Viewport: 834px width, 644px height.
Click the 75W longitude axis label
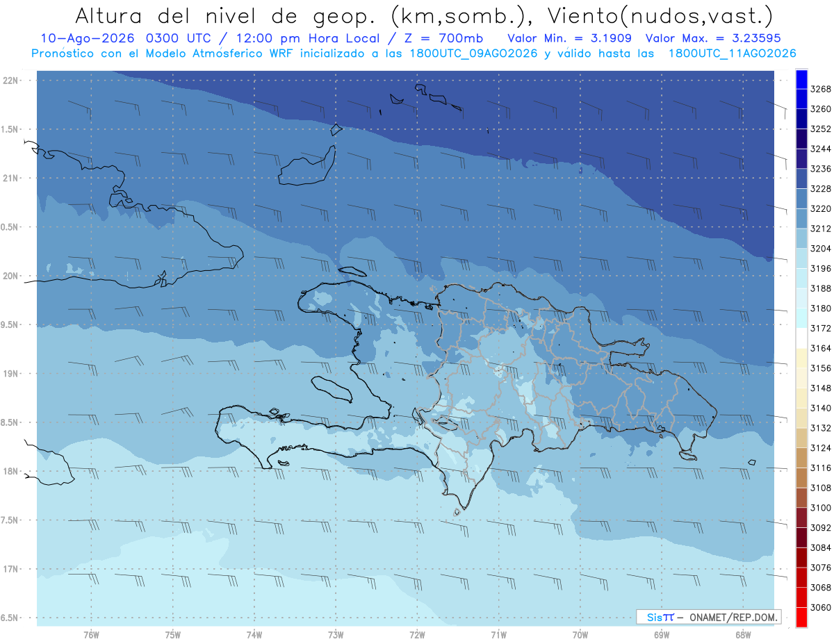tap(173, 635)
